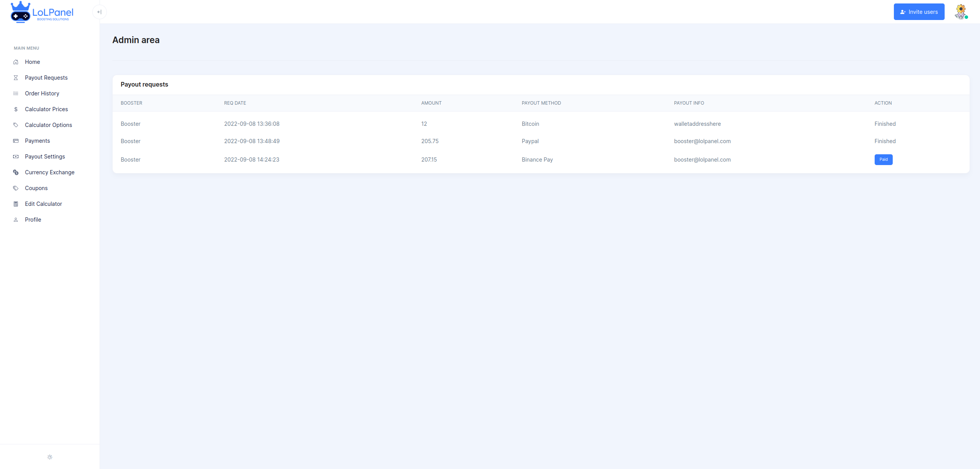
Task: Click the coin icon beside Currency Exchange
Action: click(16, 172)
